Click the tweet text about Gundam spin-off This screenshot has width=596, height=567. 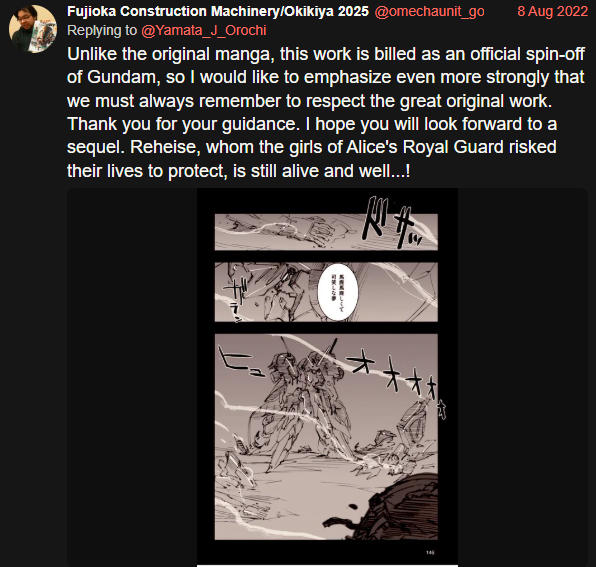pos(326,112)
